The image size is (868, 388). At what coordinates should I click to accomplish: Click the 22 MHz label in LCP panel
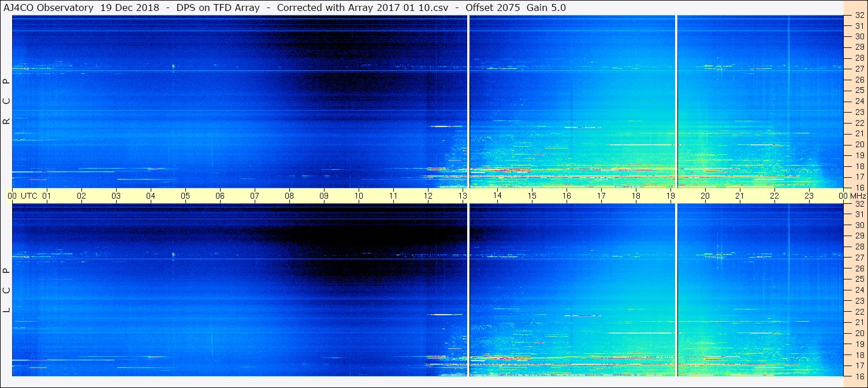coord(859,311)
